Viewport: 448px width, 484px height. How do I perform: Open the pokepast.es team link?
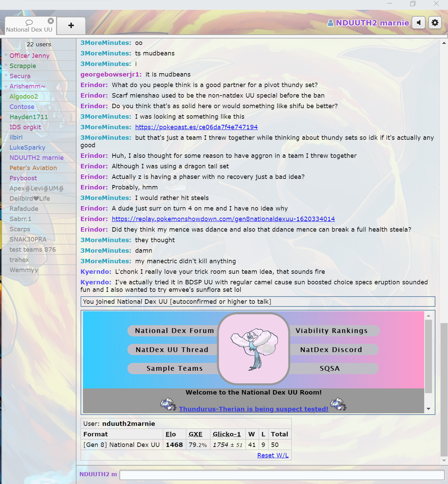point(196,127)
